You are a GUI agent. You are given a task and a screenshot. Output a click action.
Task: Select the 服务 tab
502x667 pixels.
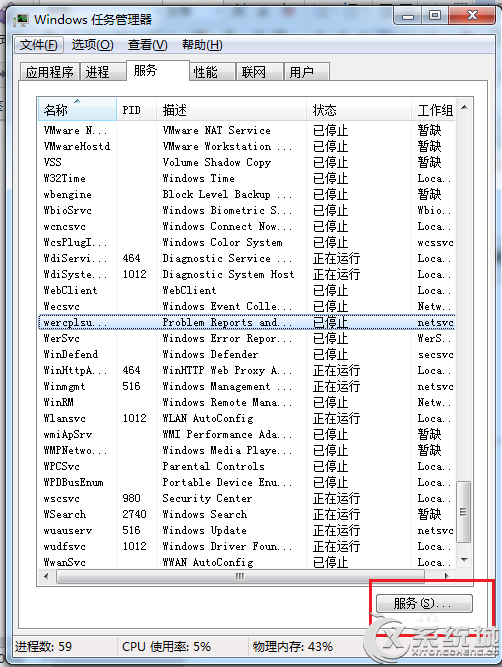pyautogui.click(x=157, y=70)
